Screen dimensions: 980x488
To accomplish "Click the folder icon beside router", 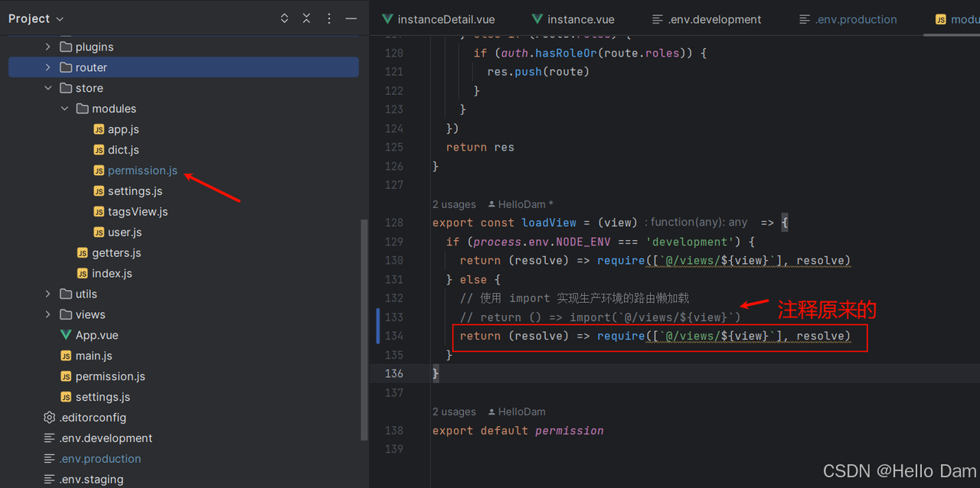I will pos(66,67).
